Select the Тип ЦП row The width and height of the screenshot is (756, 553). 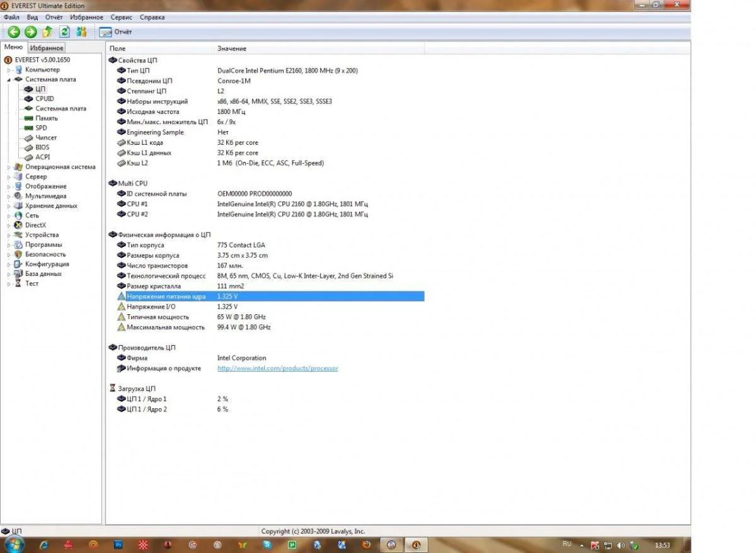pos(270,71)
